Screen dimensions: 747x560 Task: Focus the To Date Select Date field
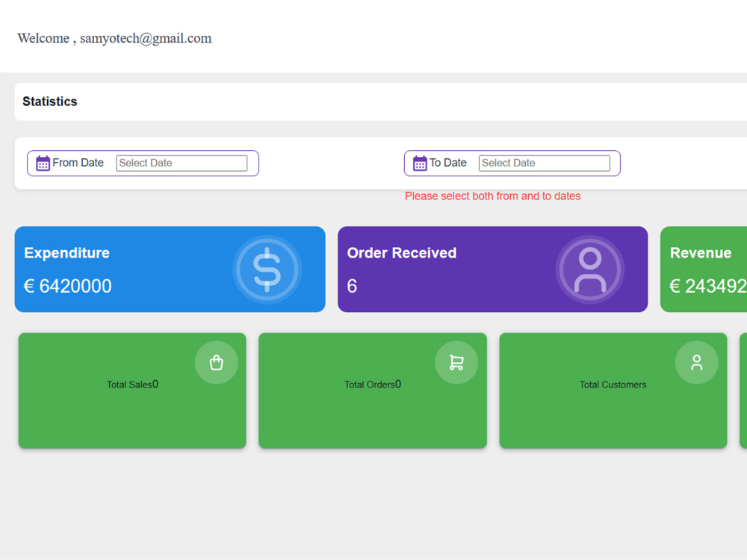click(x=545, y=163)
